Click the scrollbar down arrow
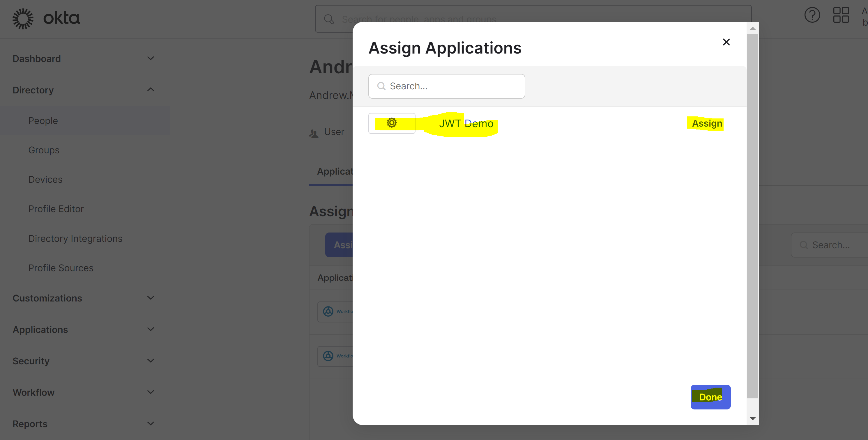Screen dimensions: 868x440 tap(752, 418)
